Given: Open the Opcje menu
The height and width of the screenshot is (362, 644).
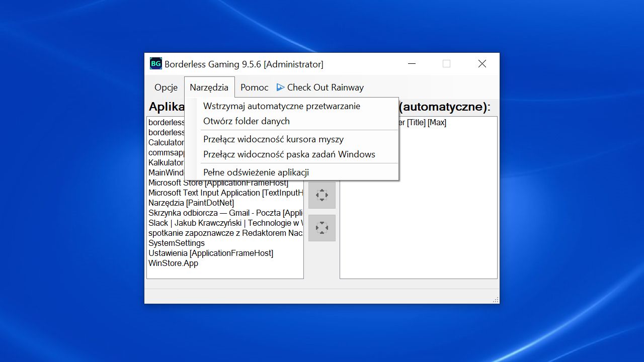Looking at the screenshot, I should point(166,87).
